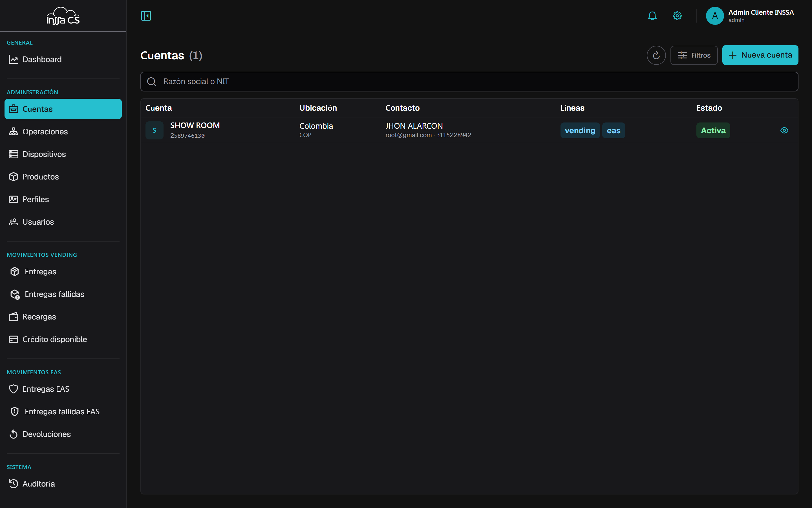
Task: Click the Entregas EAS shield icon
Action: (14, 389)
